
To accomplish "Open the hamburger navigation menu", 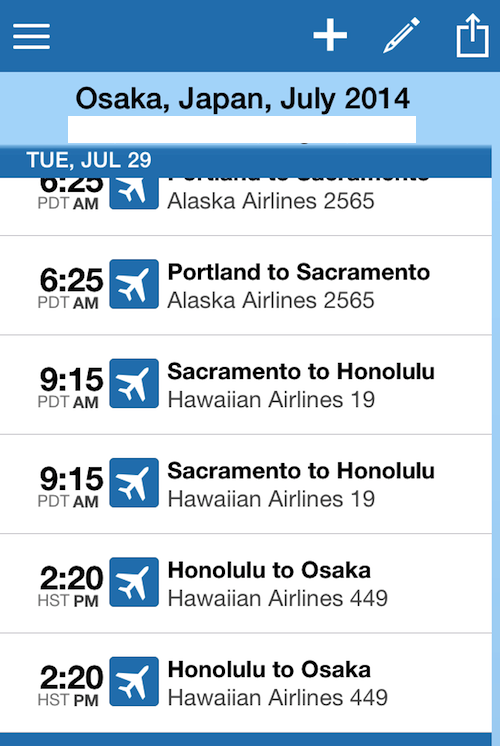I will [x=31, y=36].
